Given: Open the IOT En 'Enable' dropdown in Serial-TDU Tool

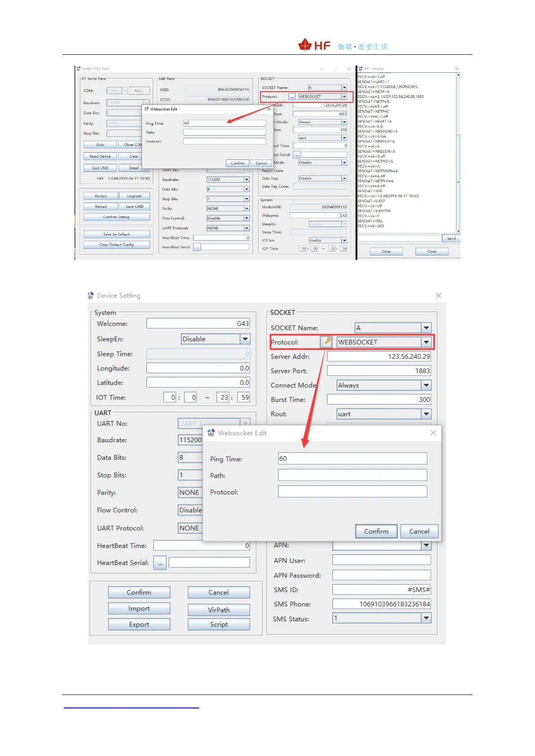Looking at the screenshot, I should coord(344,240).
